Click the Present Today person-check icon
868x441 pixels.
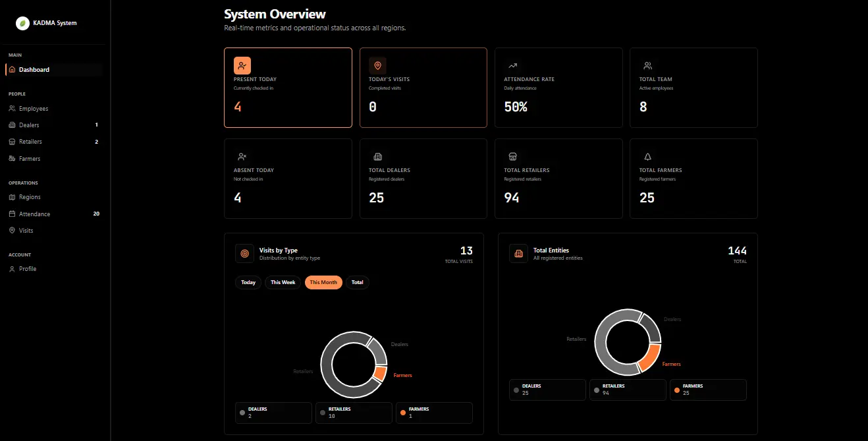(242, 66)
